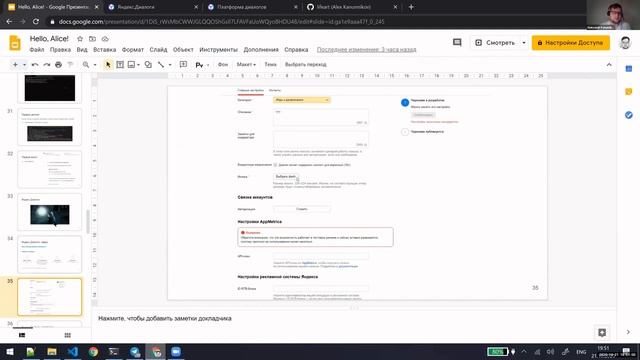The width and height of the screenshot is (640, 360).
Task: Open the Calendar side panel icon
Action: tap(629, 69)
